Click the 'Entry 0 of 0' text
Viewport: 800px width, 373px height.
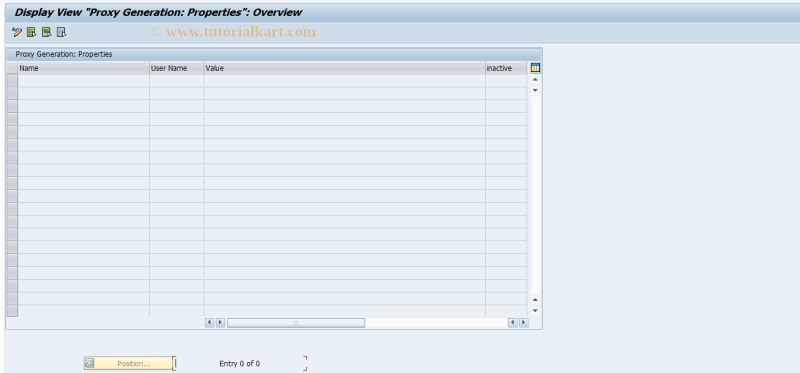(239, 363)
